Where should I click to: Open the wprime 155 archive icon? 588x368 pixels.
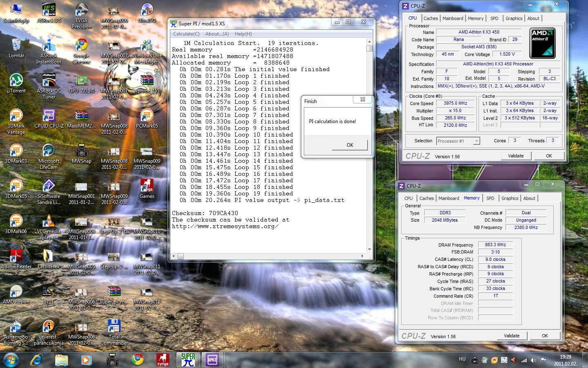tap(147, 83)
